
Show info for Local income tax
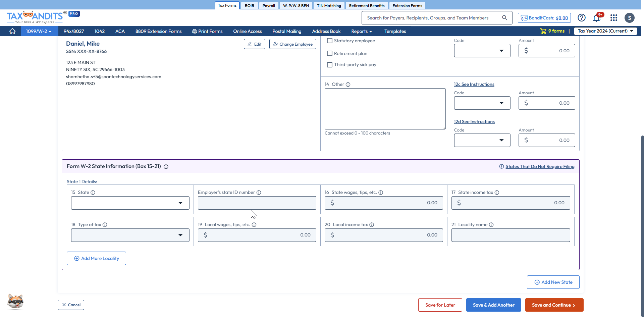(372, 225)
